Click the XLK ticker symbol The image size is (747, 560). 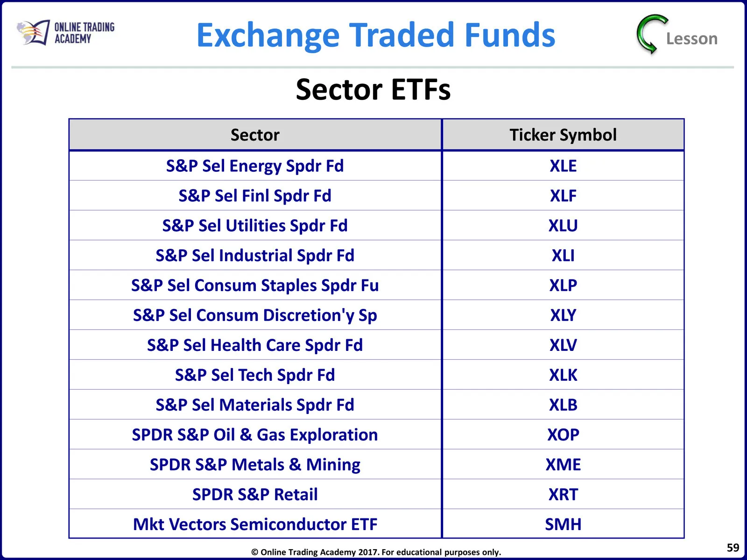point(563,375)
